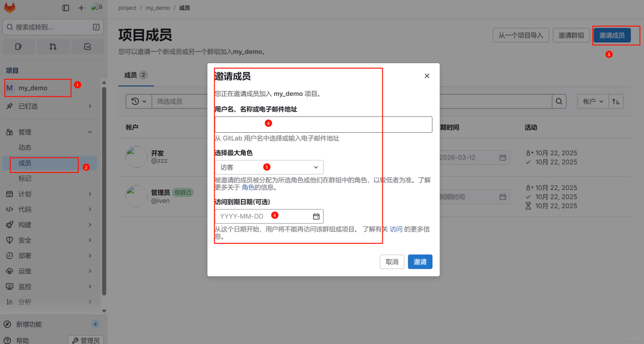Toggle the filter history clock dropdown
644x344 pixels.
click(139, 101)
